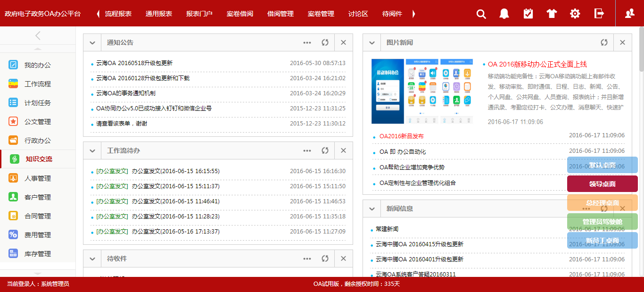Open notice 云海OA的事务通知机制
The width and height of the screenshot is (644, 292).
click(x=126, y=93)
